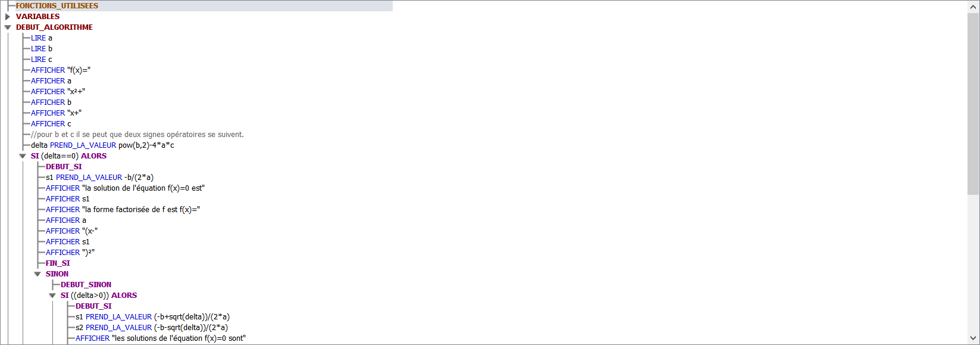Select the delta PREND_LA_VALEUR pow(b,2)-4*a*c line
The image size is (980, 345).
(102, 145)
